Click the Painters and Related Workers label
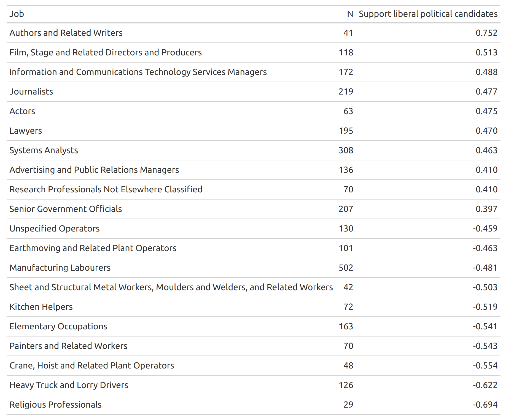This screenshot has width=506, height=420. [x=68, y=346]
